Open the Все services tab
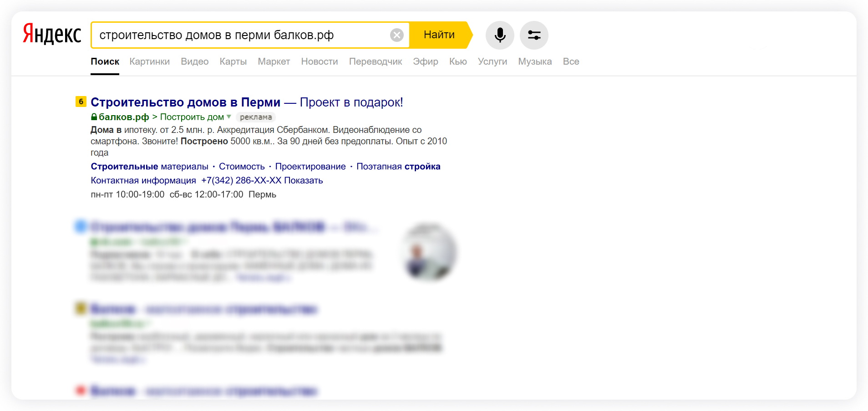 click(x=571, y=61)
